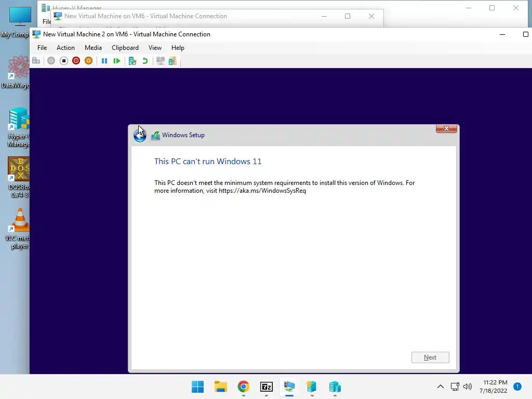Screen dimensions: 532x399
Task: Turn off the VM with black square icon
Action: click(64, 61)
